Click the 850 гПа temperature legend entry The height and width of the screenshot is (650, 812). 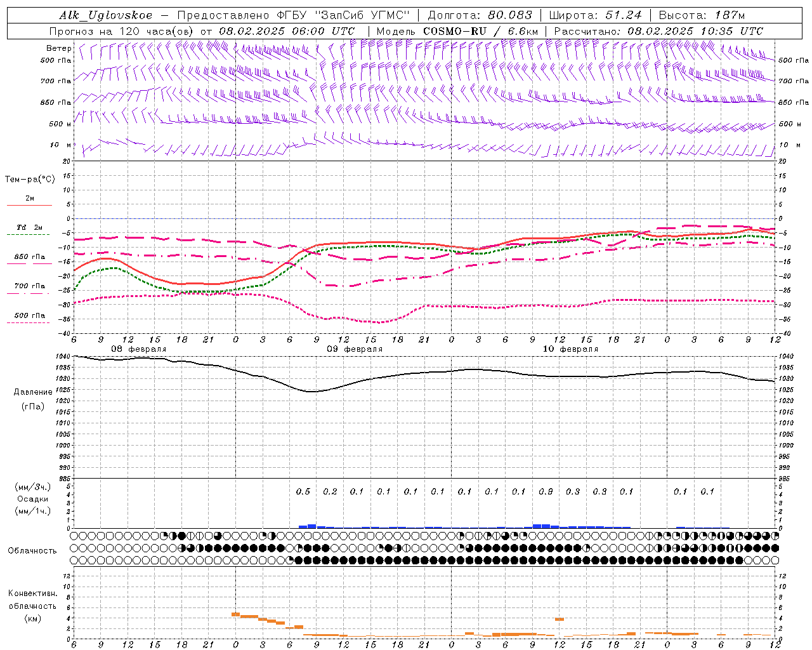[30, 257]
